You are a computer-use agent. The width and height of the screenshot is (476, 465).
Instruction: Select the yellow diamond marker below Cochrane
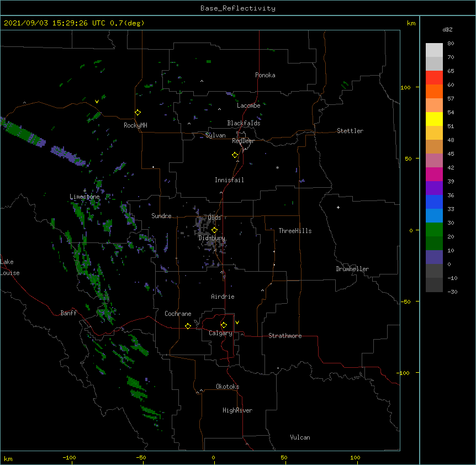(188, 326)
